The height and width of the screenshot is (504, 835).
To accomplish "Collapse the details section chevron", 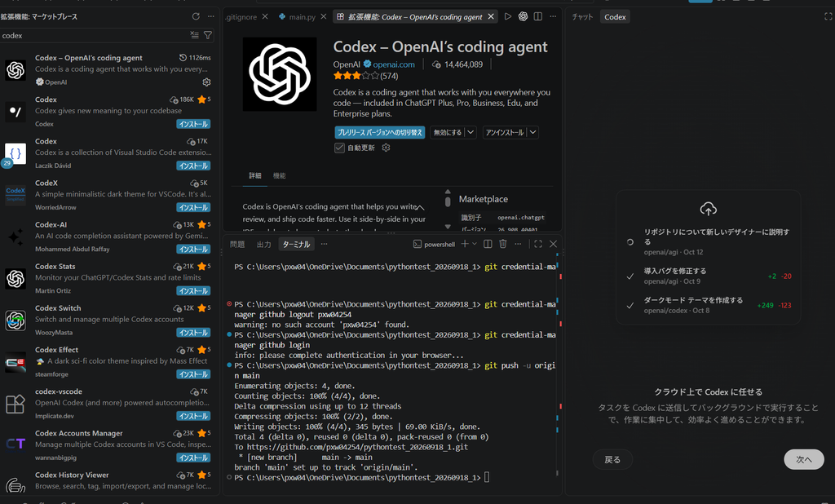I will [420, 206].
